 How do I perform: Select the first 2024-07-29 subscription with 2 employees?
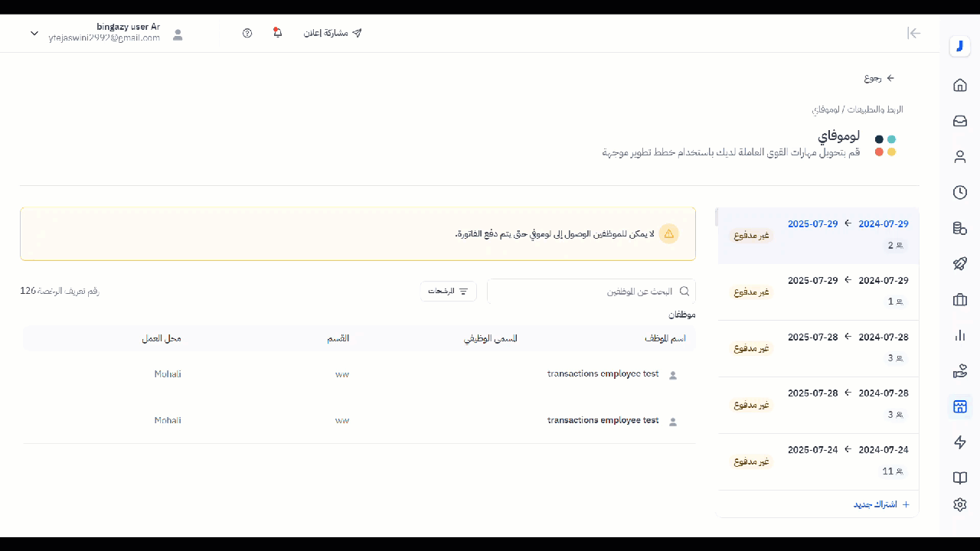pos(818,235)
